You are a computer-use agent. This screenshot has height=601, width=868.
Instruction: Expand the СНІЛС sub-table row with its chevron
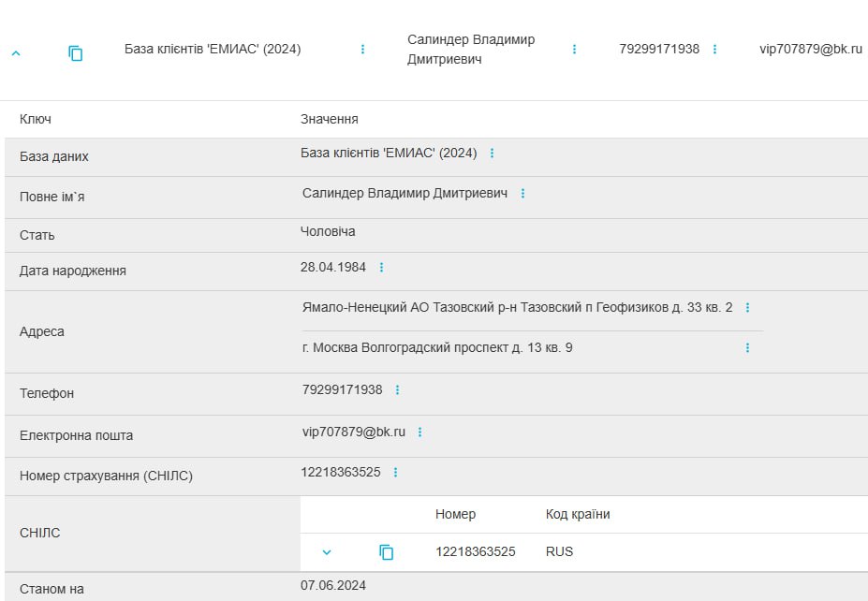pos(327,552)
